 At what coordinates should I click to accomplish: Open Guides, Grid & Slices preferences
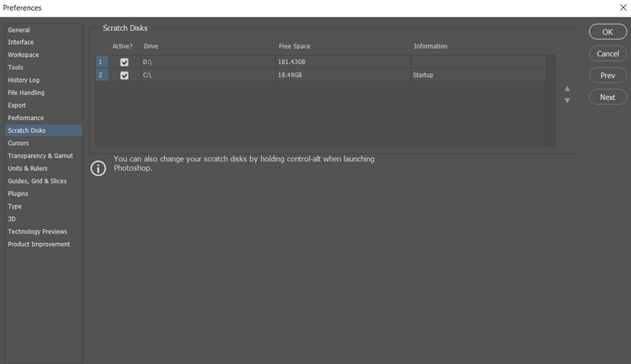37,181
